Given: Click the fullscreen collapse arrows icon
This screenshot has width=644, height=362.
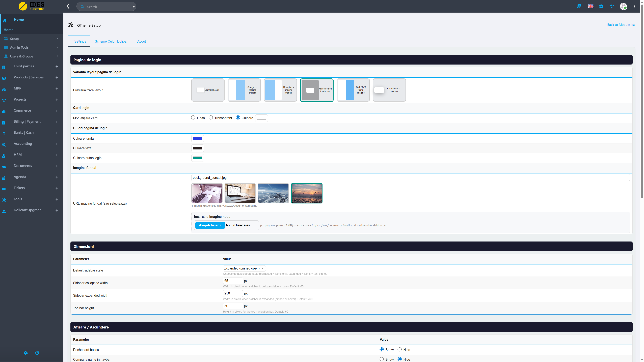Looking at the screenshot, I should click(x=612, y=7).
